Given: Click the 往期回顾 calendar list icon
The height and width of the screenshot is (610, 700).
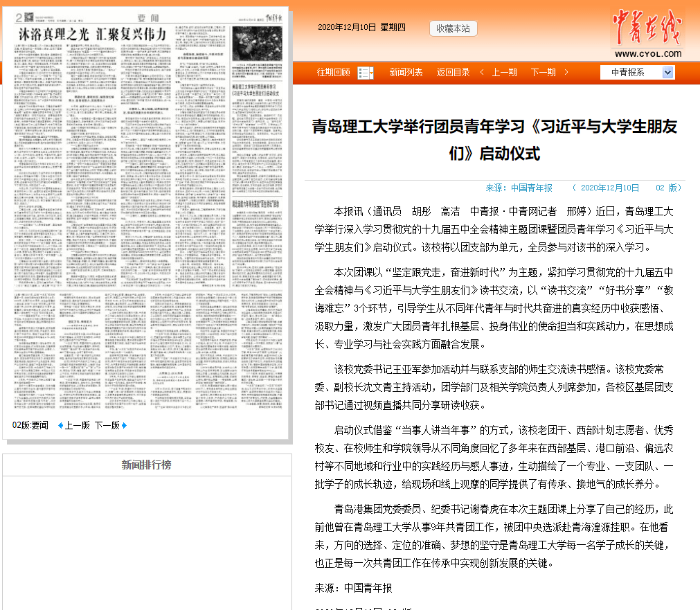Looking at the screenshot, I should 366,73.
